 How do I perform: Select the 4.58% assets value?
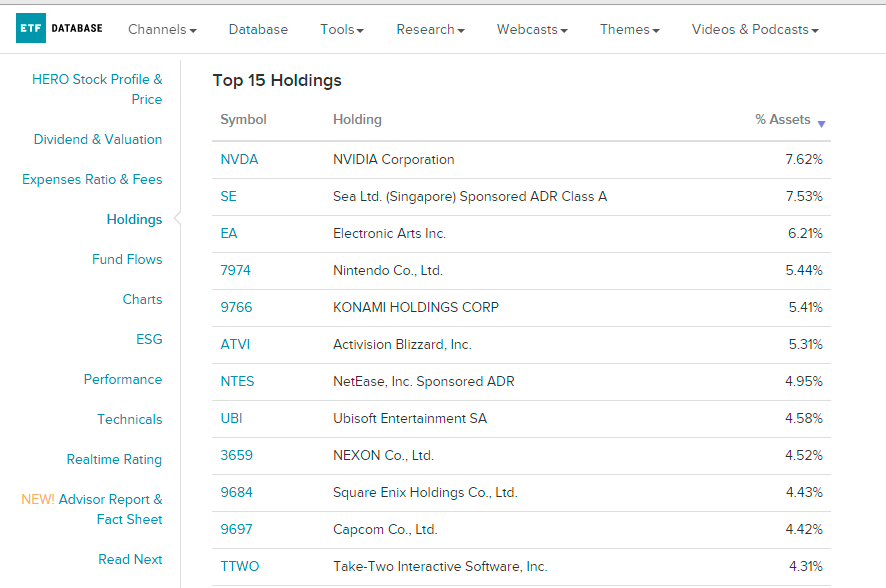(x=804, y=419)
